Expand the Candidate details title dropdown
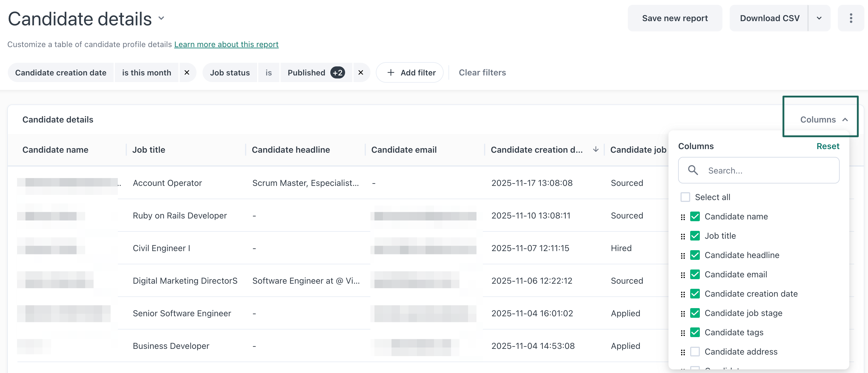This screenshot has height=373, width=868. (x=161, y=18)
